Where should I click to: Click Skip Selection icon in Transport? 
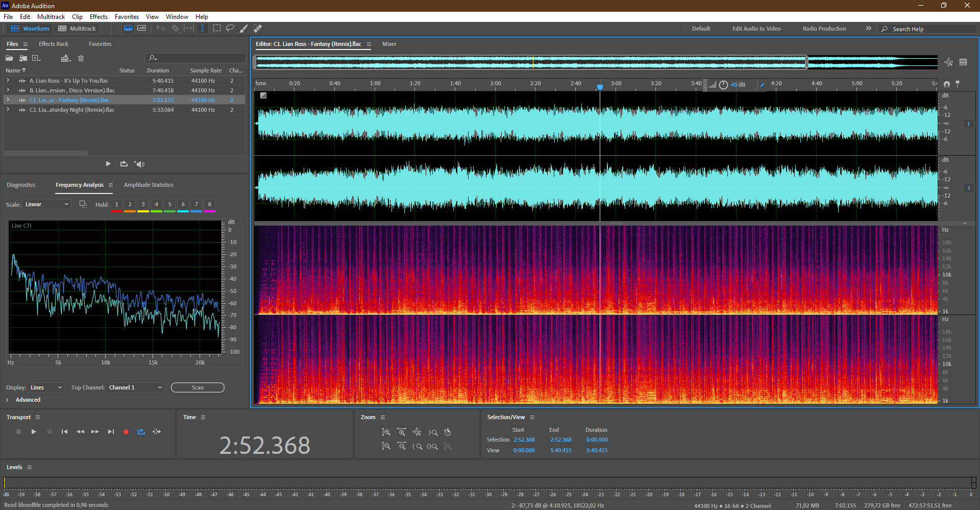[x=157, y=432]
